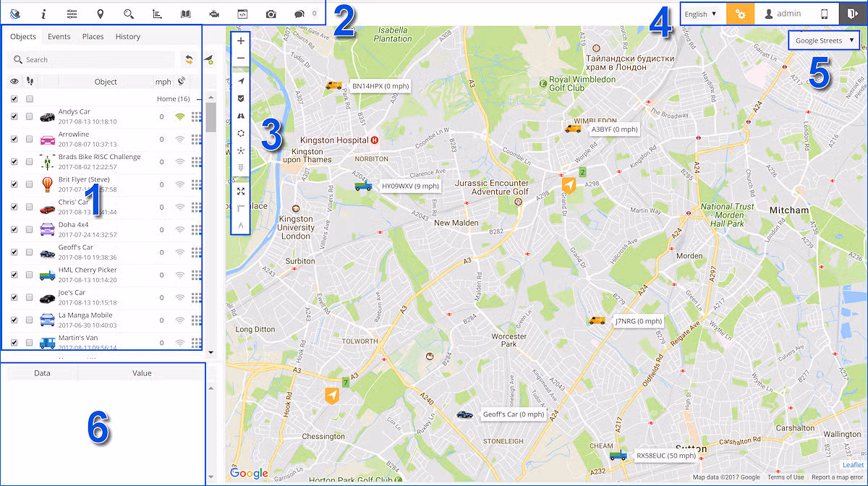Zoom in the map with plus button

241,41
